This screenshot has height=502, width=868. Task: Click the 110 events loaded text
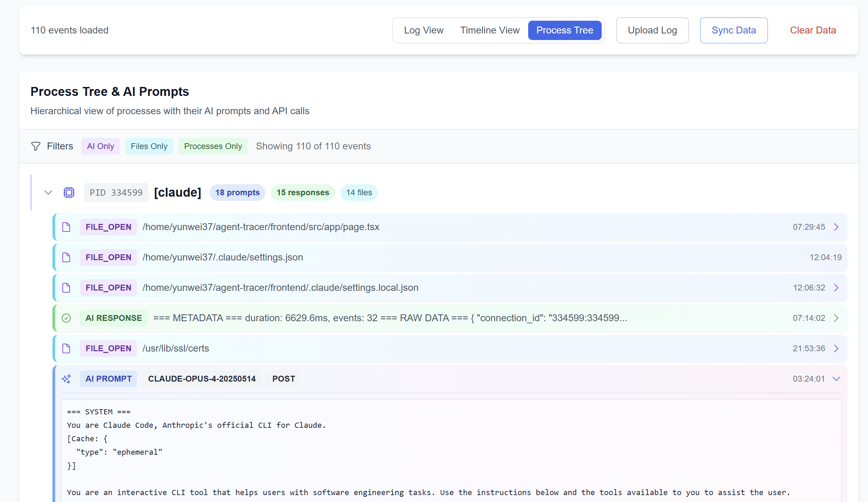[x=69, y=30]
